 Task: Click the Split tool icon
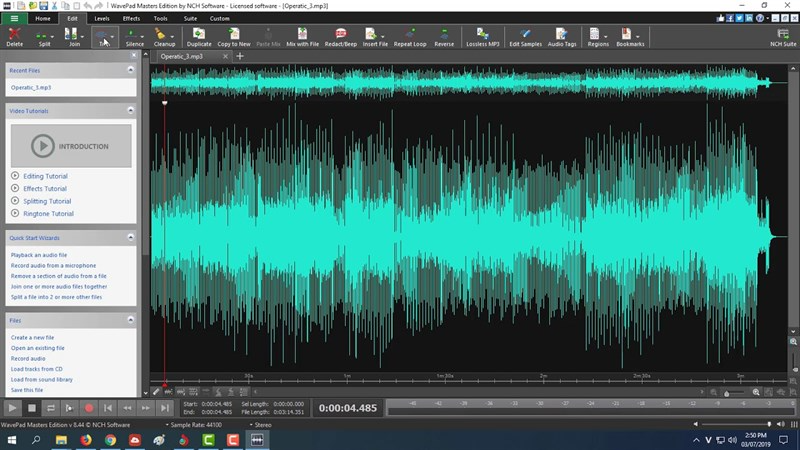pyautogui.click(x=42, y=37)
